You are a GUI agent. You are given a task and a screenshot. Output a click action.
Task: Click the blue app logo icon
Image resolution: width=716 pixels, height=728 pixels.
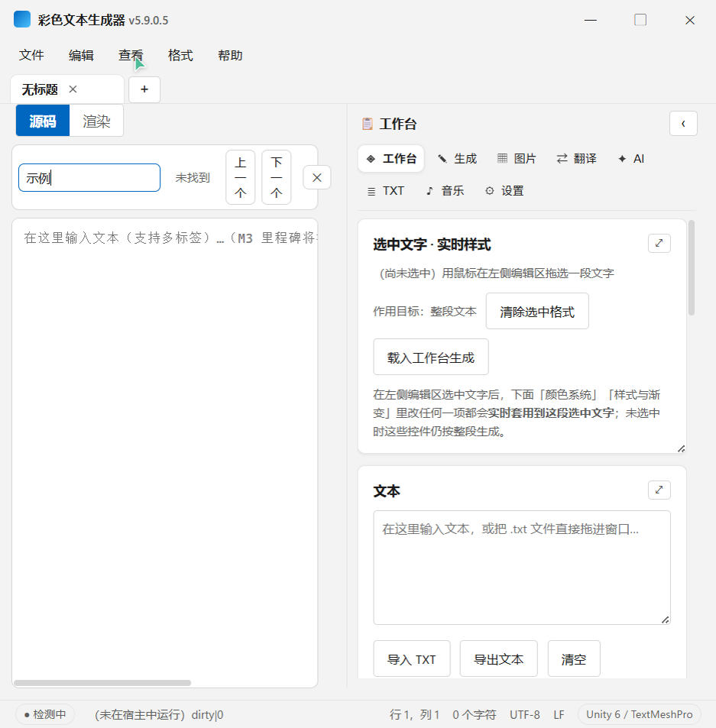coord(22,20)
